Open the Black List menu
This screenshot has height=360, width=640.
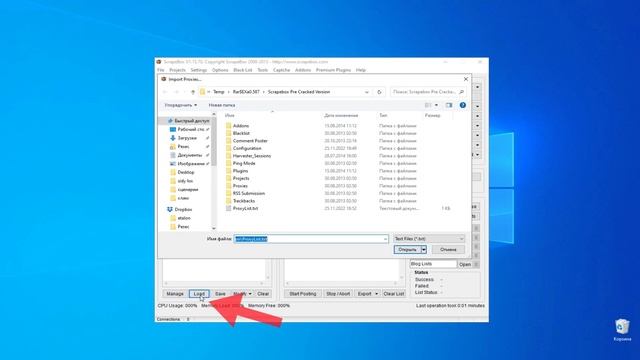coord(242,70)
